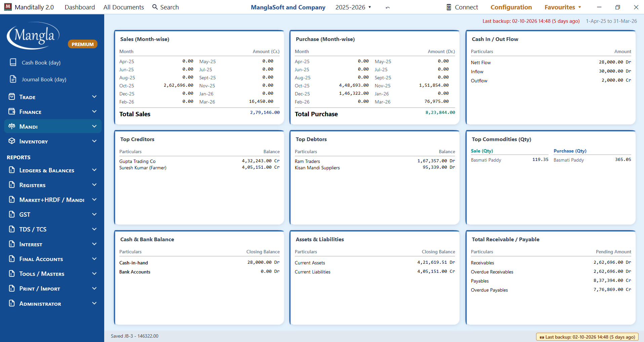The height and width of the screenshot is (342, 644).
Task: Click the Cash-in-hand balance row
Action: coord(199,263)
